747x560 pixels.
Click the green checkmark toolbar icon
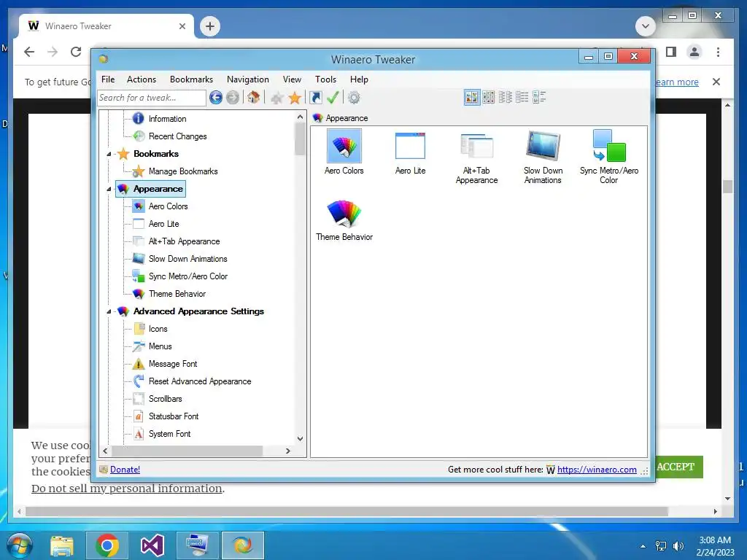click(x=333, y=98)
